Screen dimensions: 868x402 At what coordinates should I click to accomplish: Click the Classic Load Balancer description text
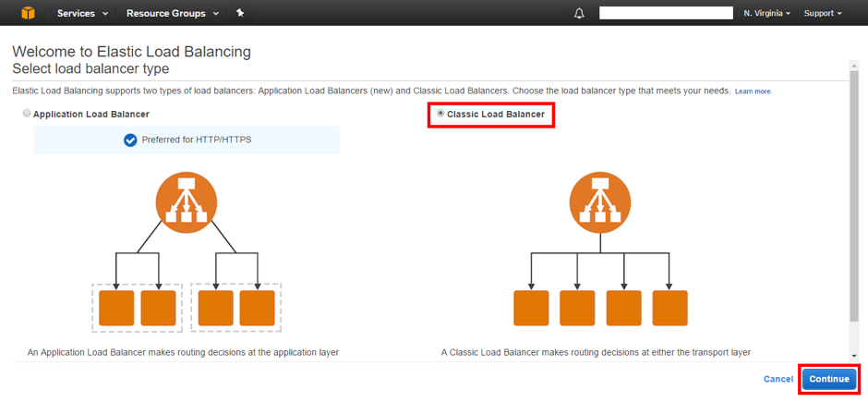click(x=597, y=352)
